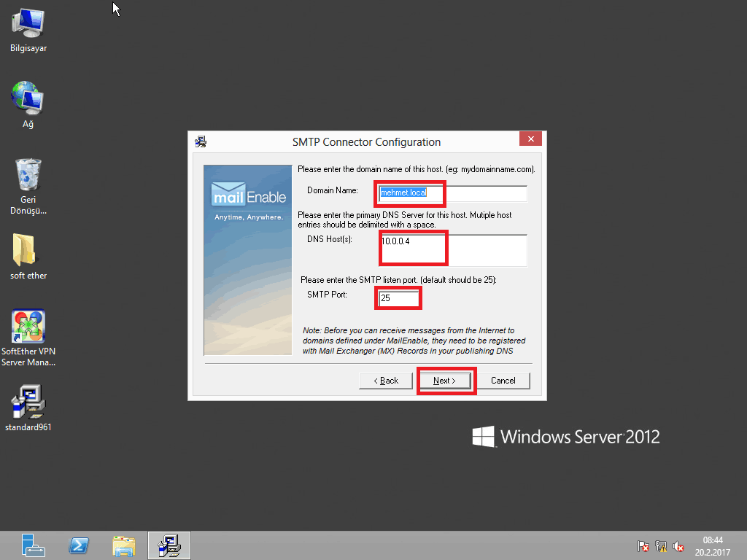Click the muted volume tray icon
The width and height of the screenshot is (747, 560).
pyautogui.click(x=678, y=545)
